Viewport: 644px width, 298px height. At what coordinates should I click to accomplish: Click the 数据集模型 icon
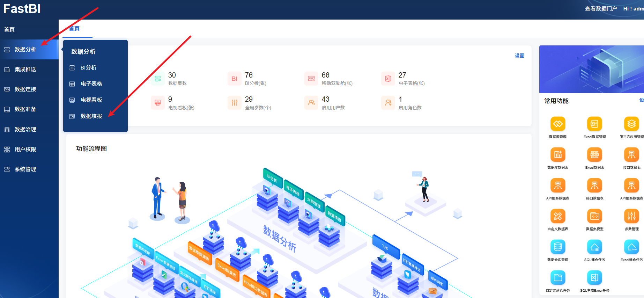point(594,216)
